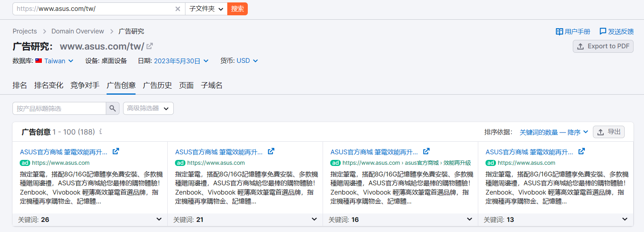Open the date dropdown 2023年5月30日
Screen dimensions: 644x232
click(181, 61)
